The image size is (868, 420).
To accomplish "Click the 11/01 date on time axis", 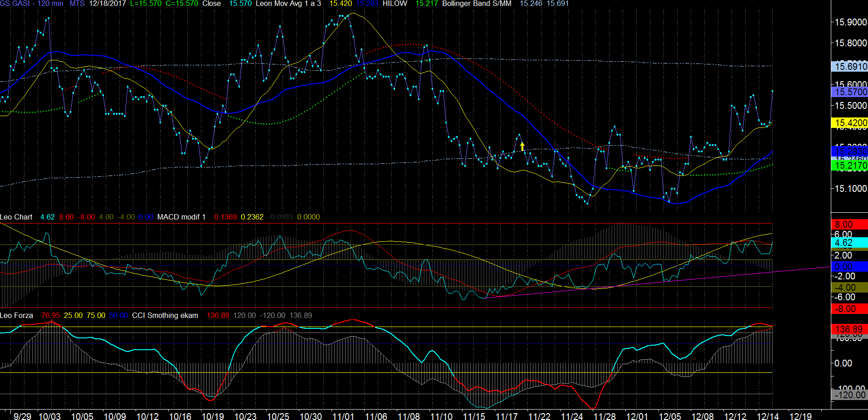I will pos(343,416).
